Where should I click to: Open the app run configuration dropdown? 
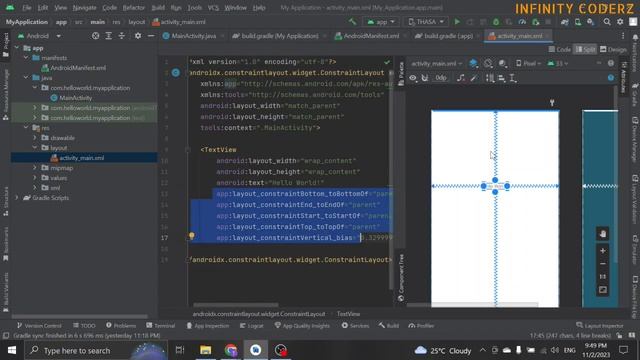click(x=381, y=22)
